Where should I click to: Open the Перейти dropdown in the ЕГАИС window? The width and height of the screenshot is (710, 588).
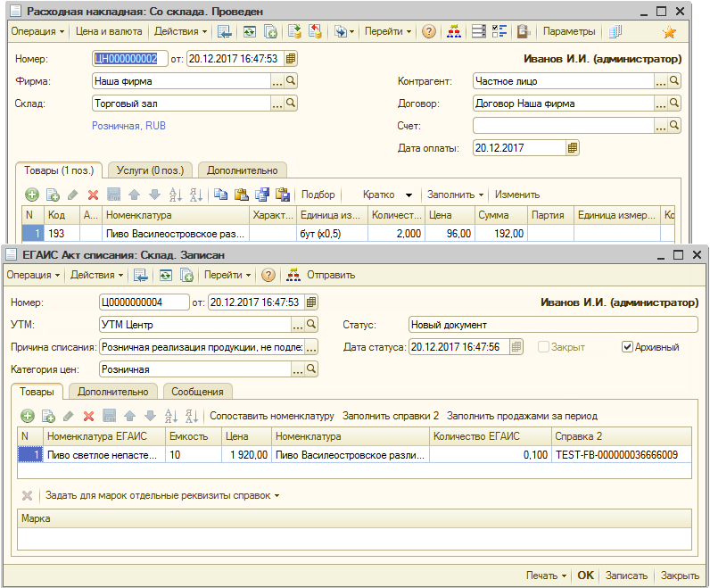click(227, 276)
